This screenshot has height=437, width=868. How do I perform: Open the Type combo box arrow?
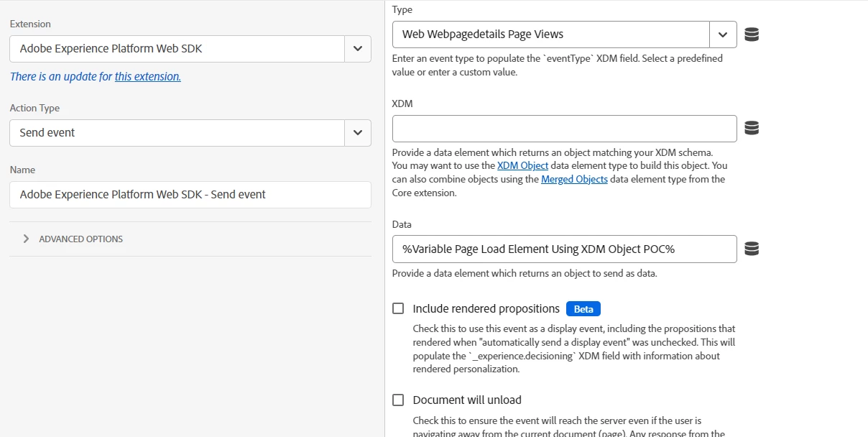tap(723, 34)
